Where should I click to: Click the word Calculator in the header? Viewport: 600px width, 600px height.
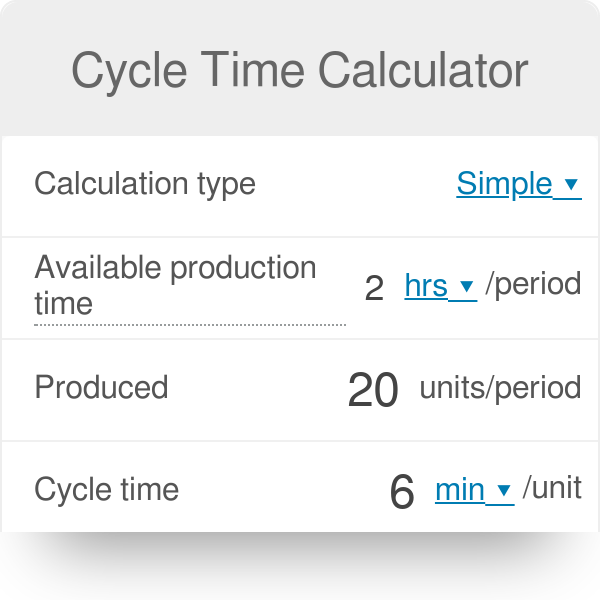click(423, 70)
